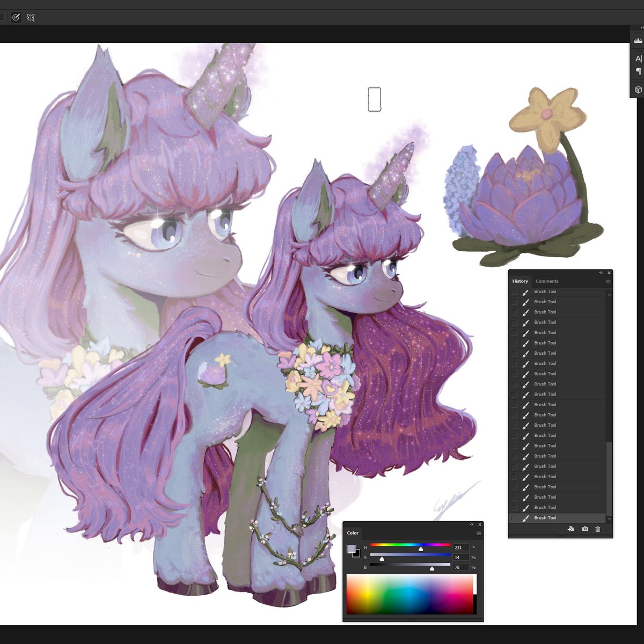The image size is (644, 644).
Task: Switch to the History tab
Action: coord(519,281)
